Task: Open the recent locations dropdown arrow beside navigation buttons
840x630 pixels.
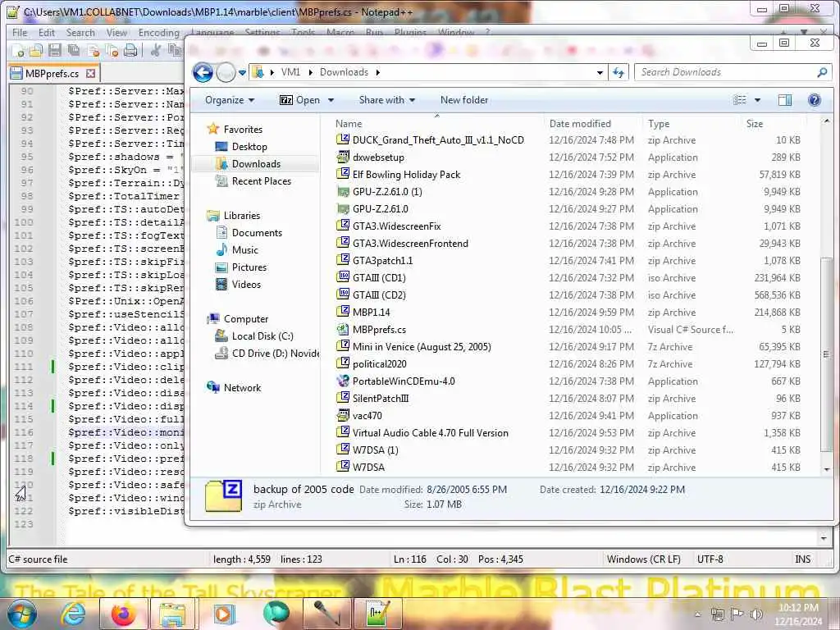Action: pyautogui.click(x=242, y=72)
